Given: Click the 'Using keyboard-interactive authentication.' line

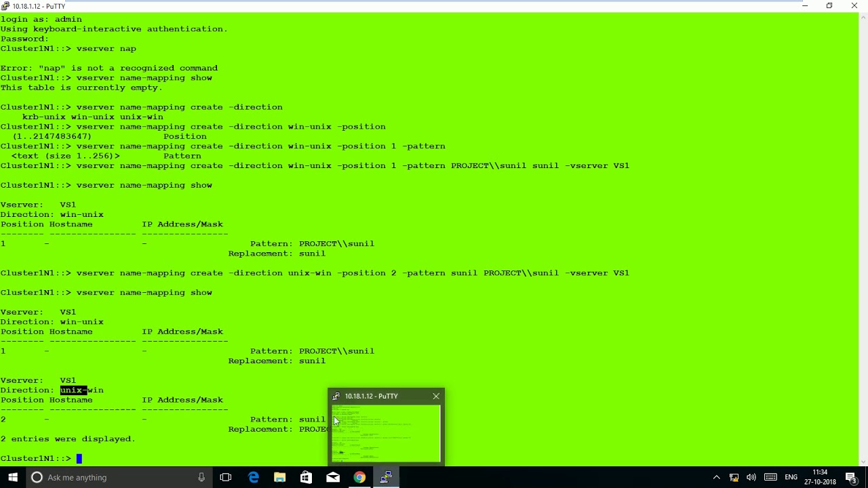Looking at the screenshot, I should pyautogui.click(x=114, y=28).
